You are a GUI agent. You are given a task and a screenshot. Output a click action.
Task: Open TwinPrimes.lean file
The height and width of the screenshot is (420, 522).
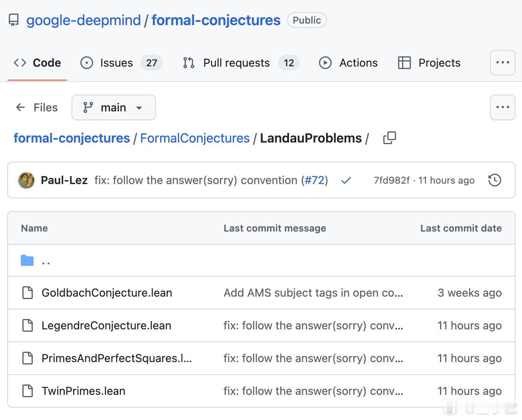tap(83, 391)
